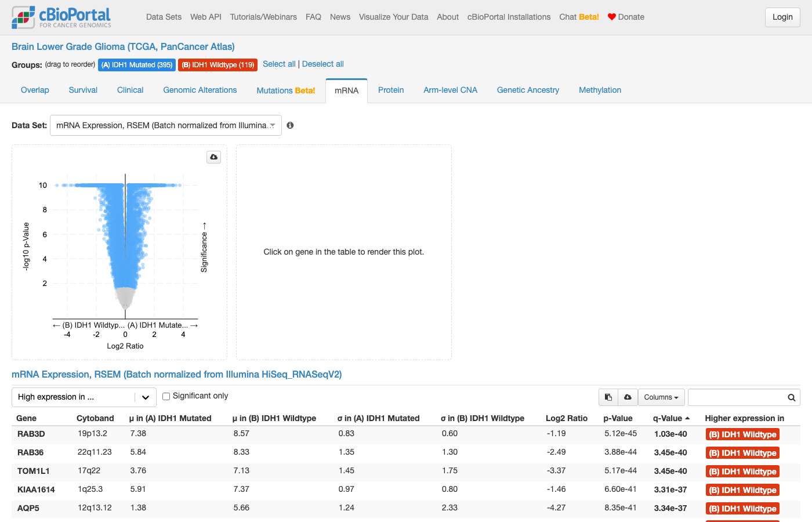This screenshot has height=522, width=812.
Task: Open the mRNA Data Set dropdown
Action: pos(166,125)
